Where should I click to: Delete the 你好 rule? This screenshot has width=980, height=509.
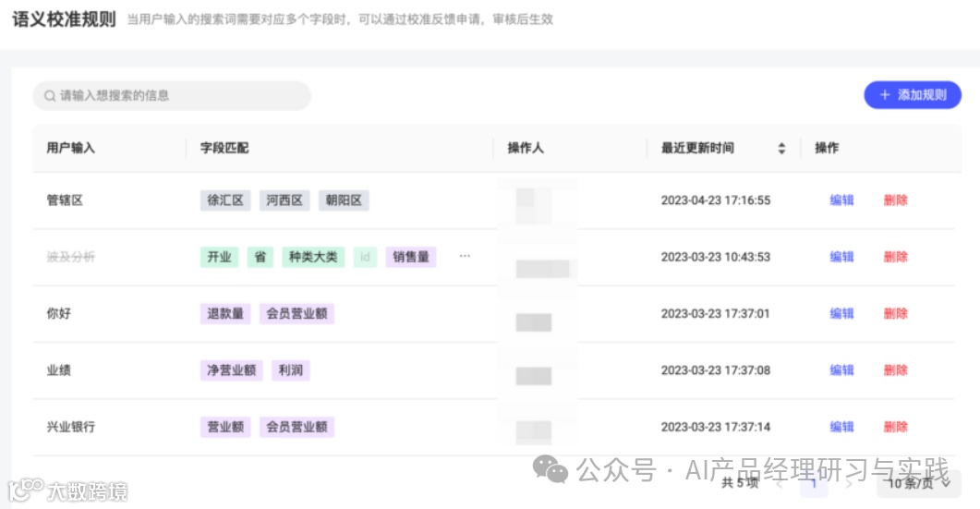click(x=895, y=313)
